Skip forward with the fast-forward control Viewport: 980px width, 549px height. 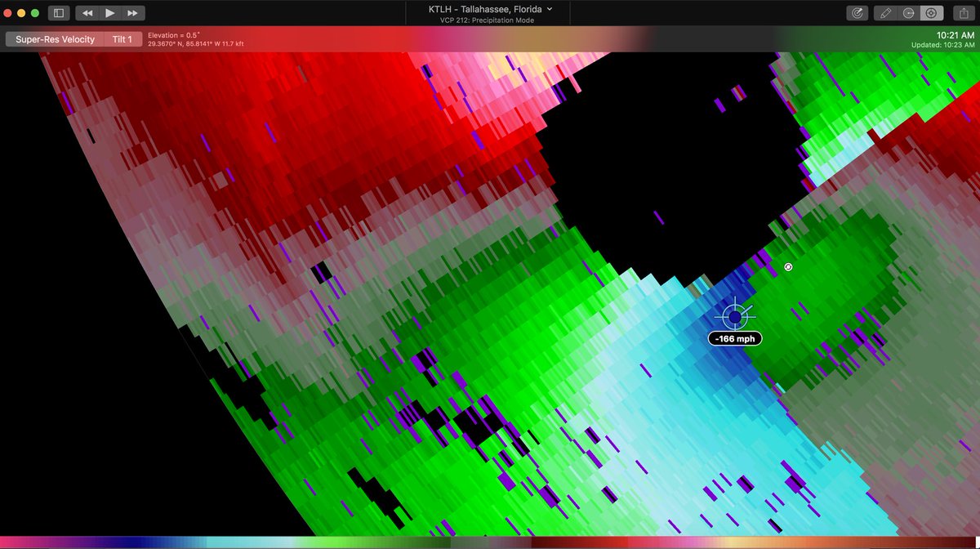(133, 13)
